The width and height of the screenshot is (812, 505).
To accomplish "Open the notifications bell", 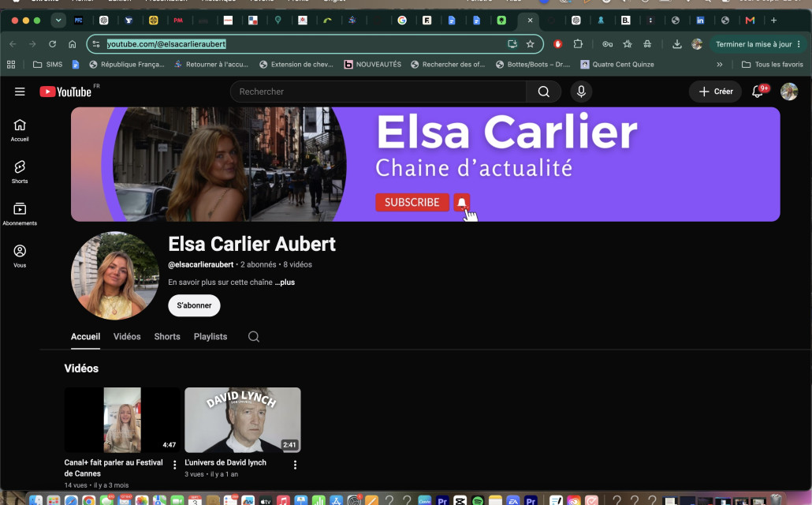I will (x=758, y=92).
